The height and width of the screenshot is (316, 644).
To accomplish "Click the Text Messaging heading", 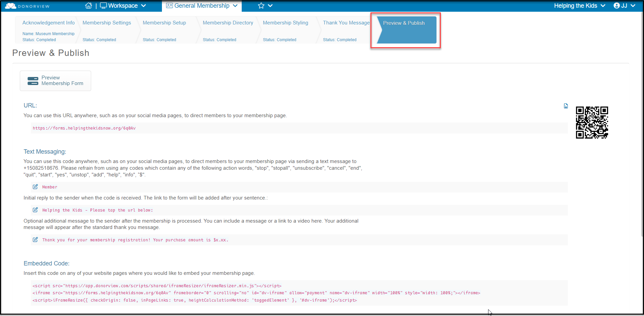I will coord(45,152).
